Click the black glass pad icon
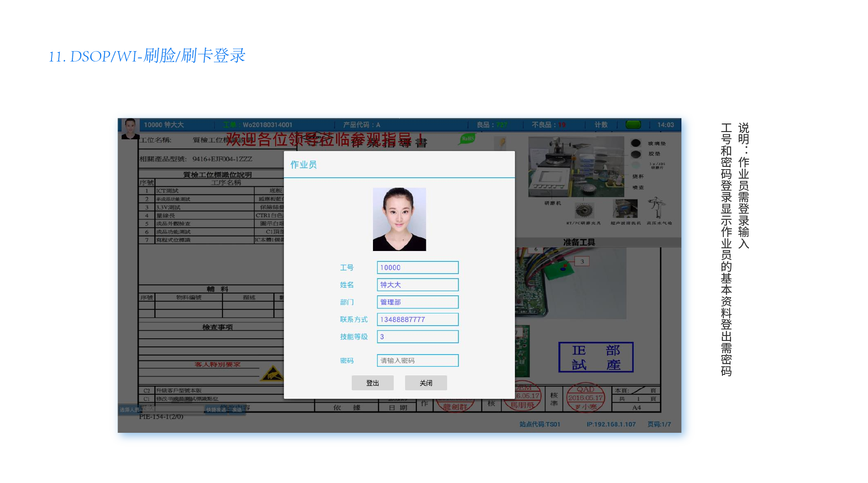868x483 pixels. click(636, 143)
